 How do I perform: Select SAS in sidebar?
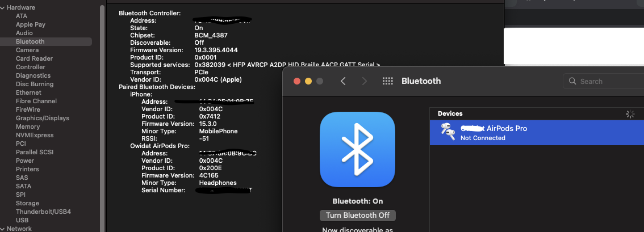(x=22, y=178)
